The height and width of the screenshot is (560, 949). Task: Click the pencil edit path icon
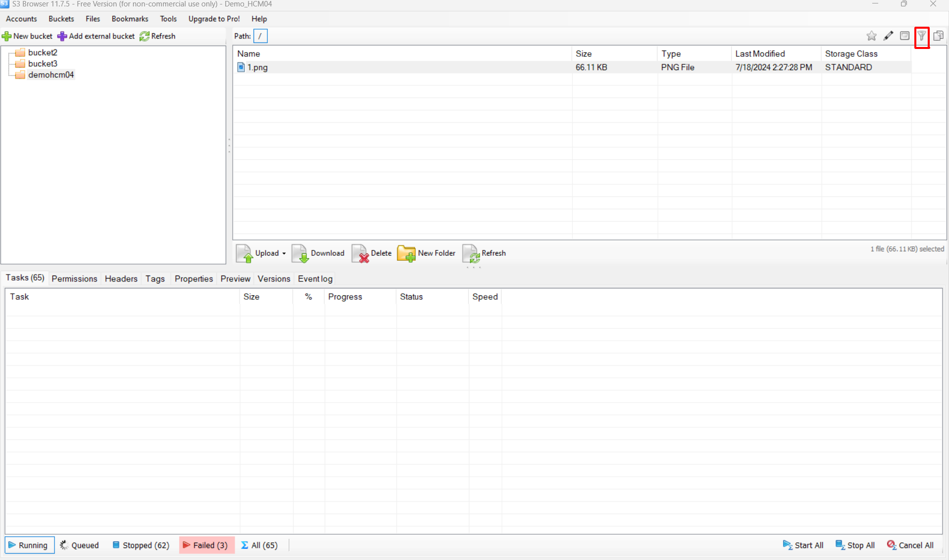point(888,36)
